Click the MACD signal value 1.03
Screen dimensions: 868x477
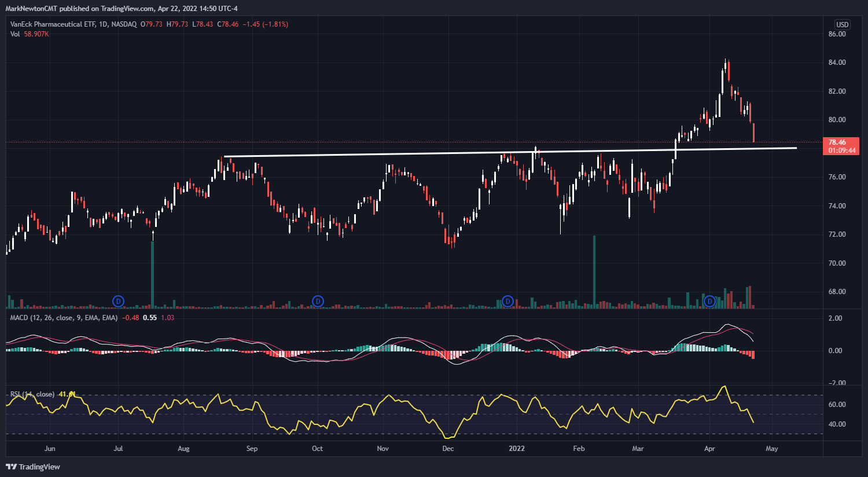167,318
